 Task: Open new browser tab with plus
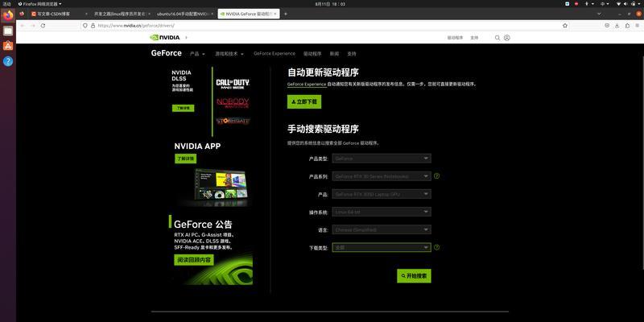click(x=286, y=14)
